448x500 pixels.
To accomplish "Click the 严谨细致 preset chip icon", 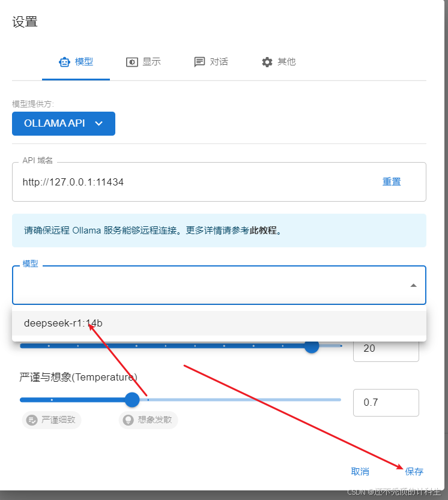I will (32, 420).
